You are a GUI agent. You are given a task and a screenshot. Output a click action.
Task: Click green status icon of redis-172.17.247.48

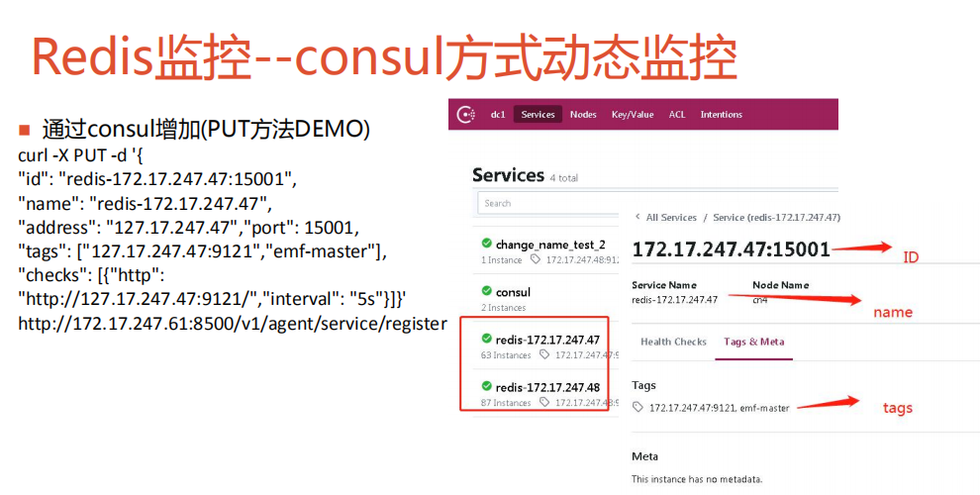(x=486, y=386)
